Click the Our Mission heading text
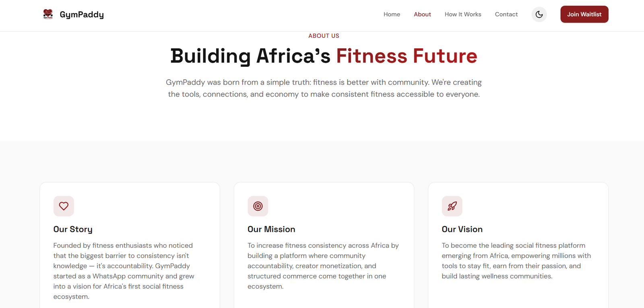Screen dimensions: 644x308 coord(271,229)
